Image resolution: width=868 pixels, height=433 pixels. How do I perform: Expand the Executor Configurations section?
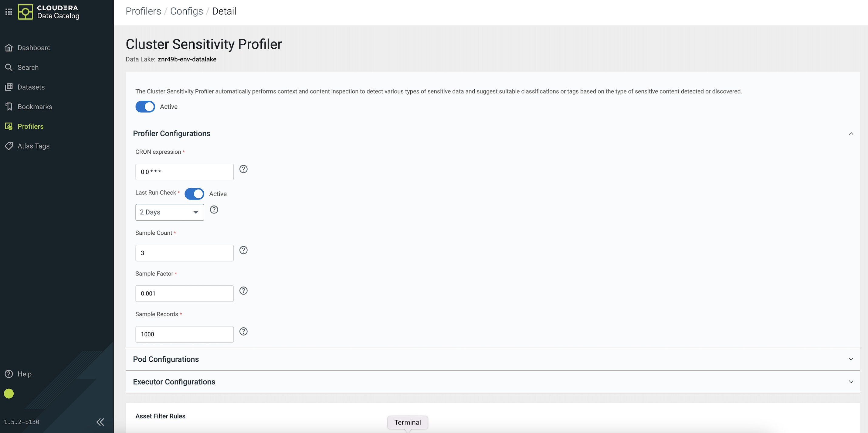[851, 382]
